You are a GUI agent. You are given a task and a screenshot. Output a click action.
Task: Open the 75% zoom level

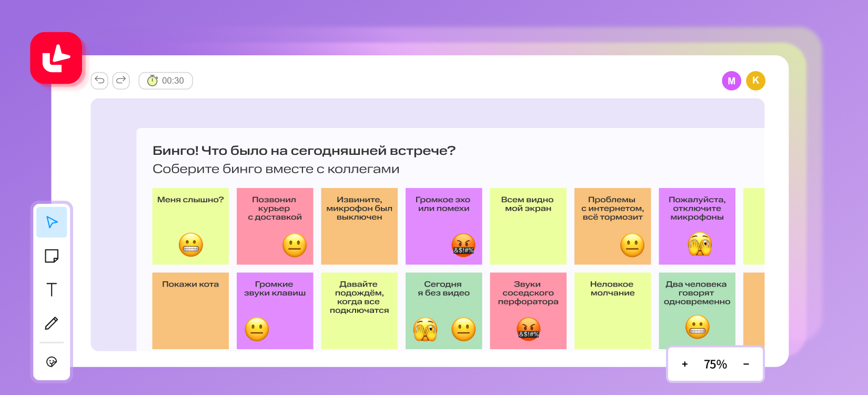(715, 364)
